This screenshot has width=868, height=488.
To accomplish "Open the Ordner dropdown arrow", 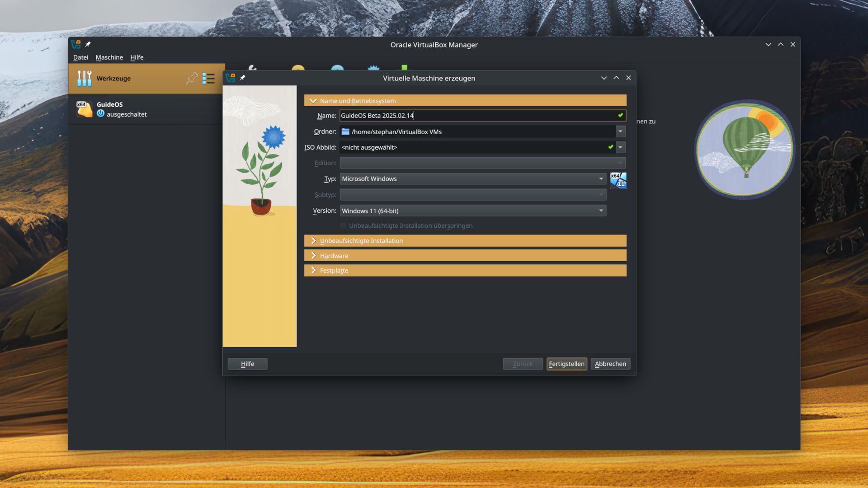I will (x=620, y=131).
